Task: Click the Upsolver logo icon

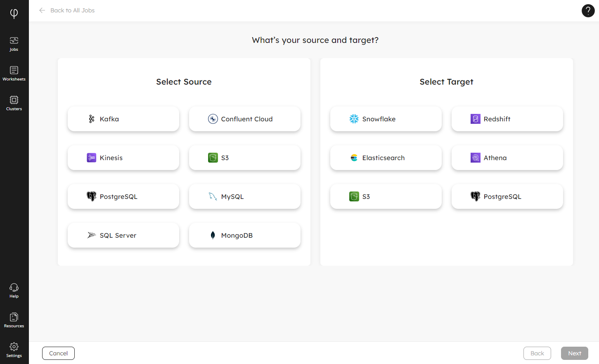Action: coord(14,14)
